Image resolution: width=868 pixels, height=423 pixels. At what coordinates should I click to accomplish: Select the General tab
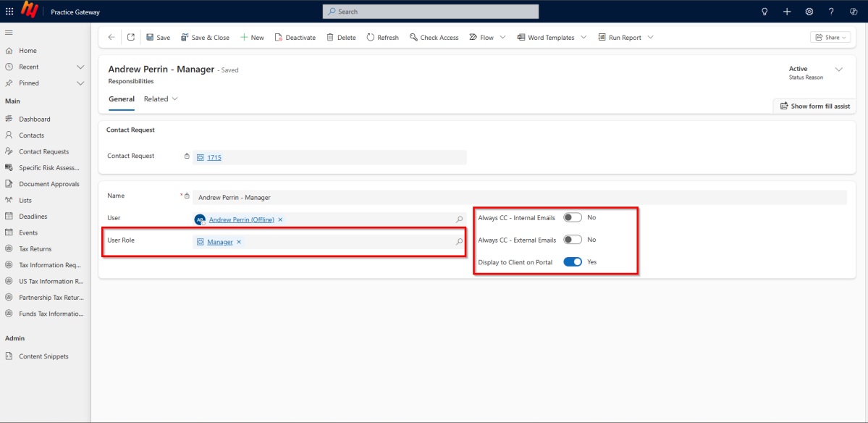click(x=121, y=99)
